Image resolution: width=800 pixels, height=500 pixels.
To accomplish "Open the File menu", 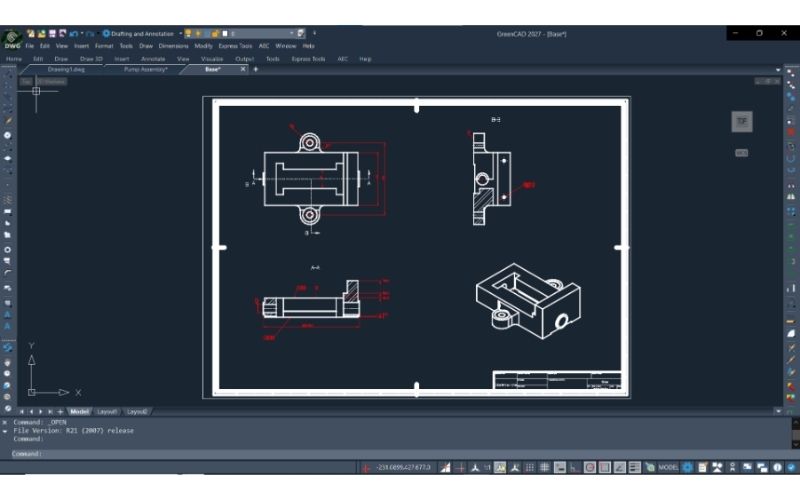I will click(30, 46).
